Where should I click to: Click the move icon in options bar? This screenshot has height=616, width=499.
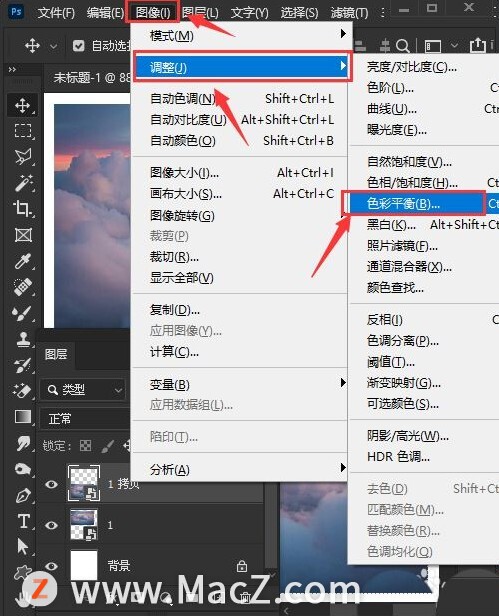tap(32, 46)
